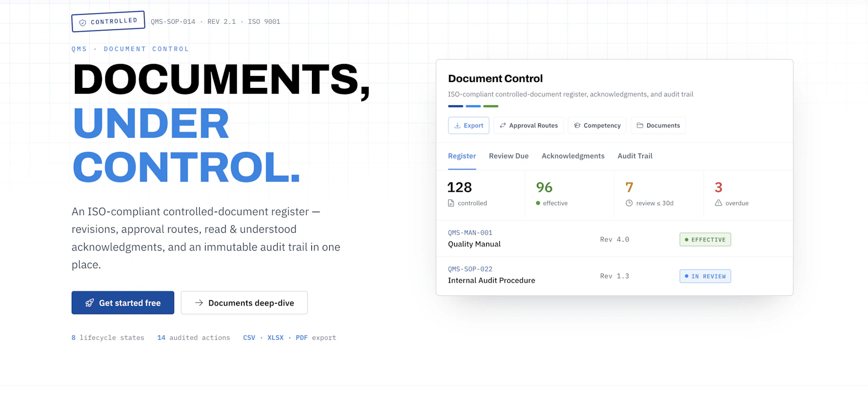
Task: Click 14 audited actions text
Action: click(x=194, y=338)
